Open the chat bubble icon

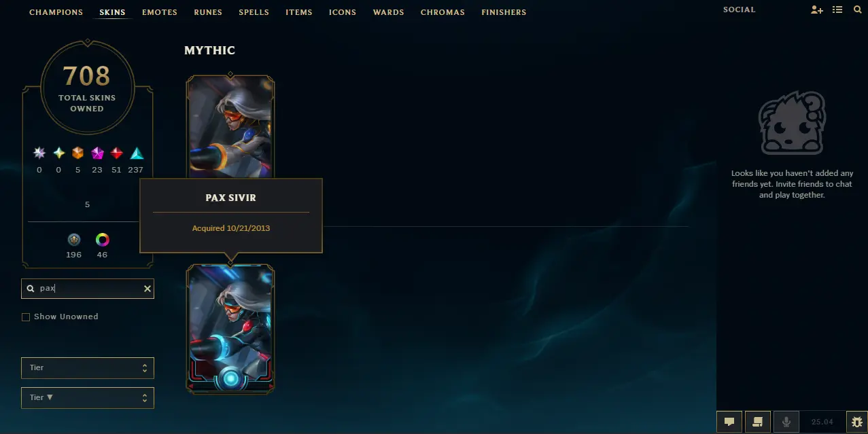tap(729, 422)
